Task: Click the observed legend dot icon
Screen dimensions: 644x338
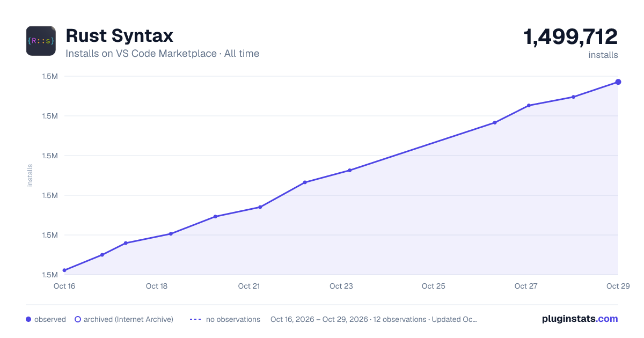Action: 28,319
